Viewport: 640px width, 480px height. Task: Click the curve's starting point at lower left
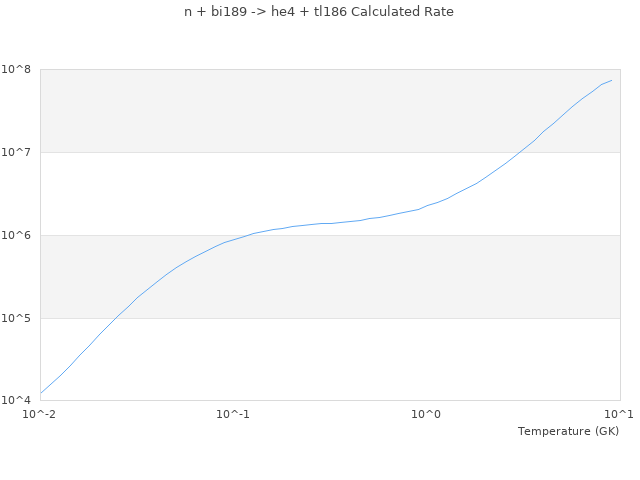pyautogui.click(x=40, y=393)
